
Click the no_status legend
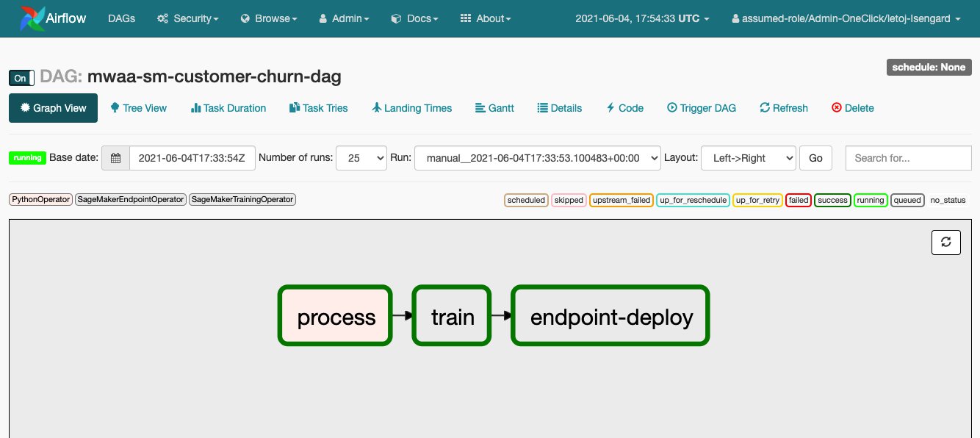click(948, 200)
